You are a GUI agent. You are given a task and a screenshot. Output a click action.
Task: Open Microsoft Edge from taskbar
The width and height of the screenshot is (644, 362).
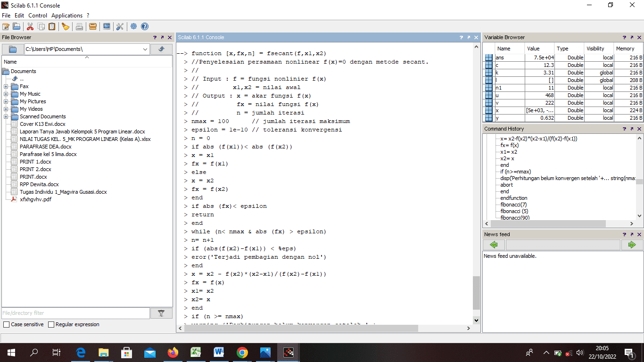[81, 352]
